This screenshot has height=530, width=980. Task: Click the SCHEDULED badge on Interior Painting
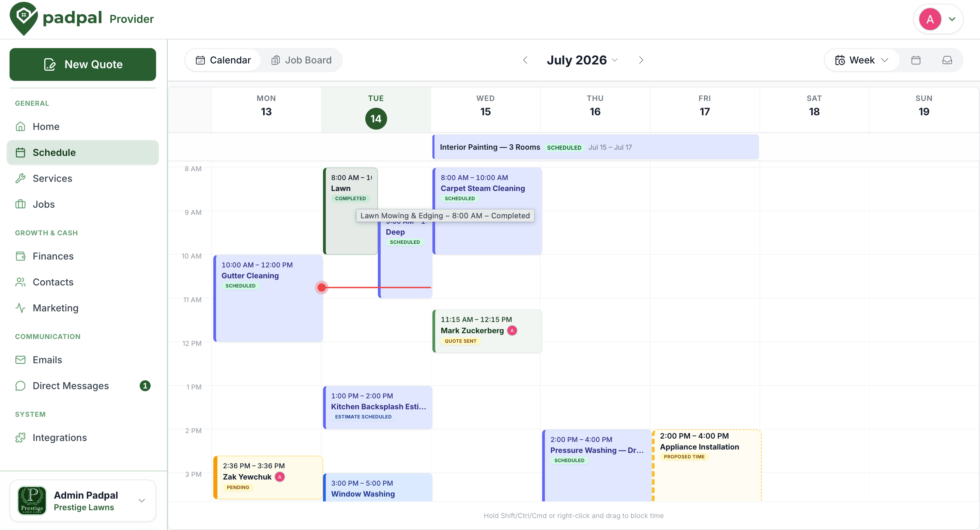[x=564, y=147]
